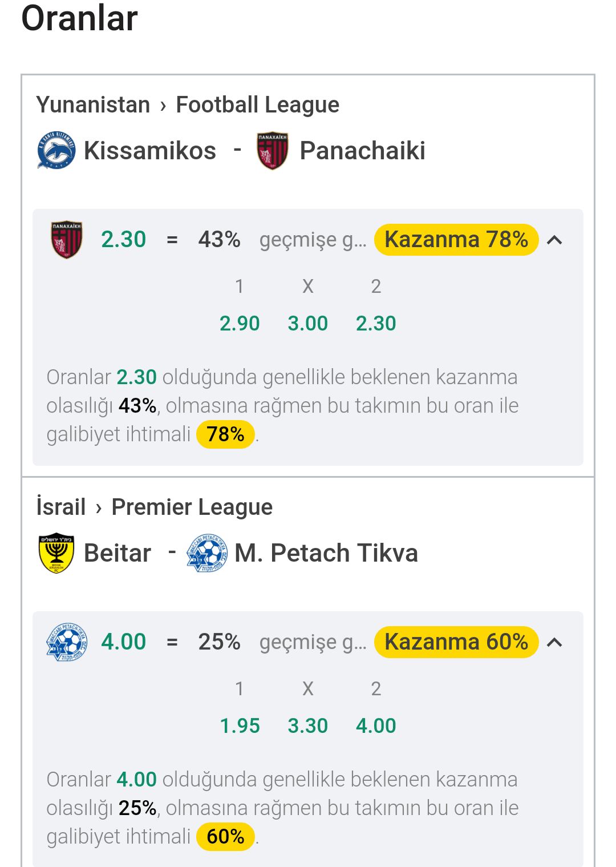The width and height of the screenshot is (616, 867).
Task: Select the 2.30 away odds under column 2
Action: click(x=376, y=324)
